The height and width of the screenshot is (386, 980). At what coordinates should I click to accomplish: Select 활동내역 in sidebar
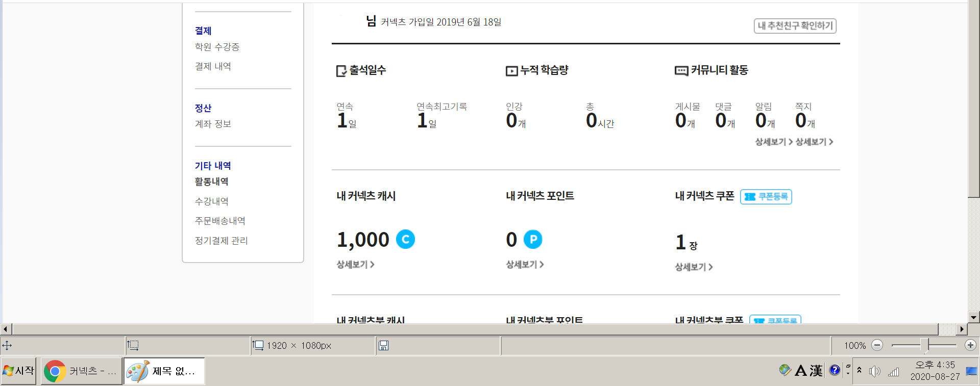tap(211, 182)
